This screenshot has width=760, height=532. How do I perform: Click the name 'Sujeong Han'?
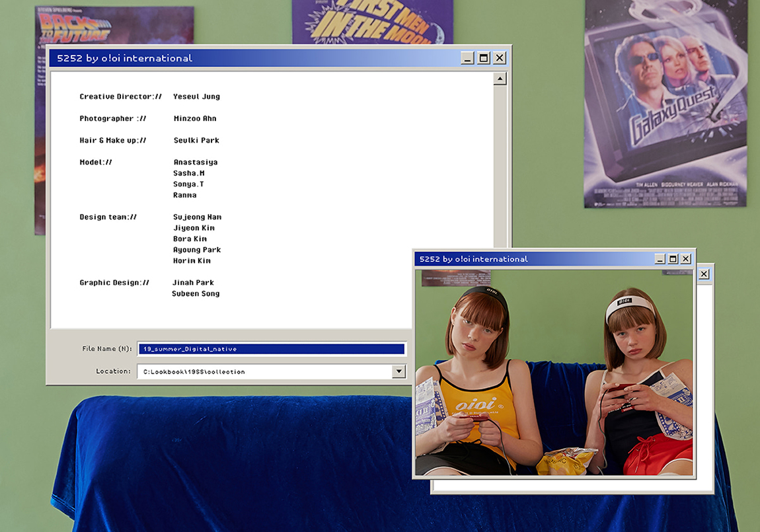click(x=198, y=217)
